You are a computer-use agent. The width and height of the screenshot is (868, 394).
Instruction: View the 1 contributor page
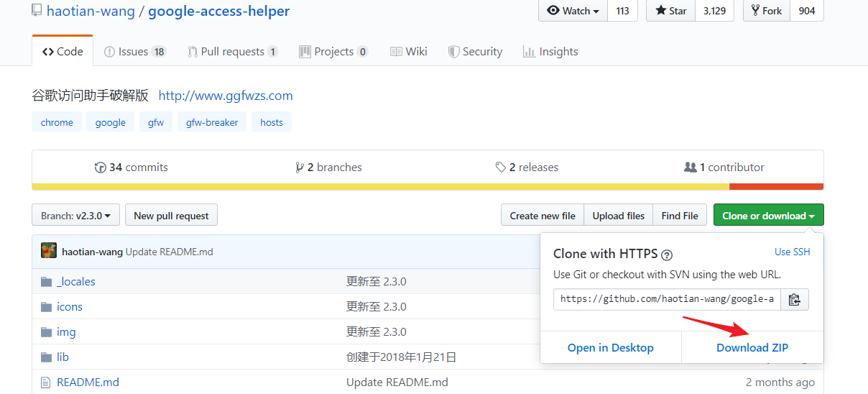coord(724,167)
